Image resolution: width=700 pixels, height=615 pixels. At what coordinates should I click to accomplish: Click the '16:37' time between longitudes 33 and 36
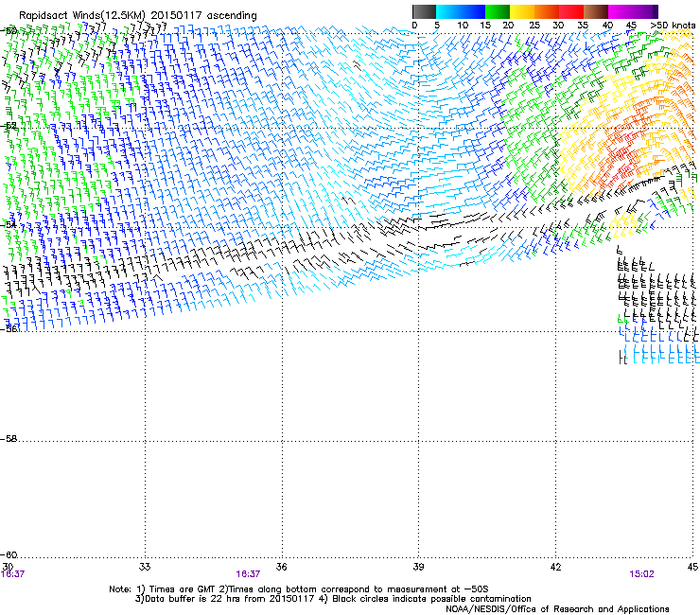pyautogui.click(x=248, y=574)
